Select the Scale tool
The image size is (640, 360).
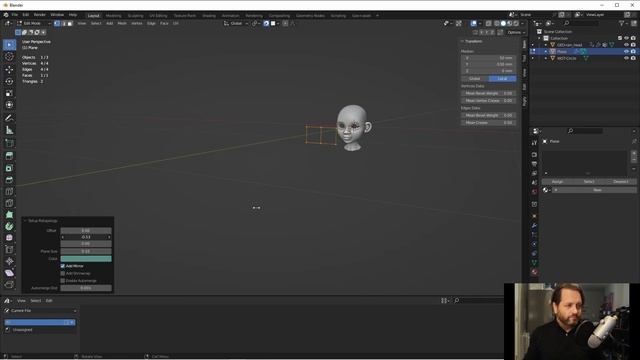click(x=9, y=93)
